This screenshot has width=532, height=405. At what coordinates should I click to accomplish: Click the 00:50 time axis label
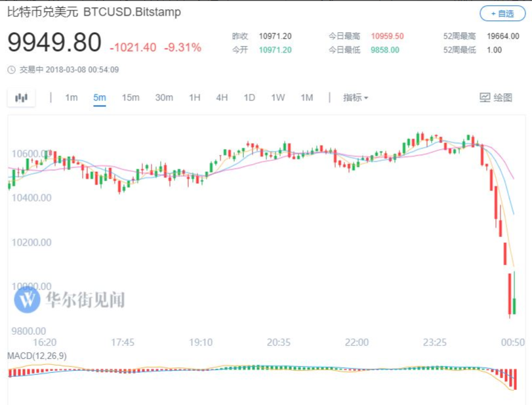(x=513, y=343)
